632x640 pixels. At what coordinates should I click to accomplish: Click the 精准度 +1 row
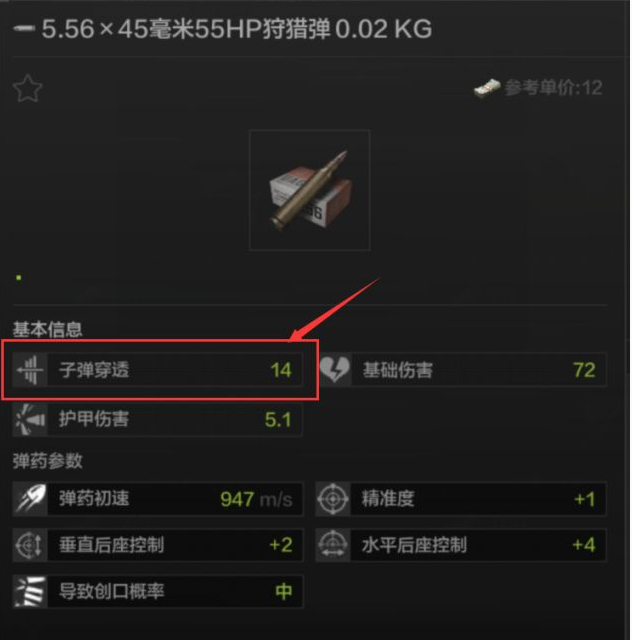click(x=461, y=499)
